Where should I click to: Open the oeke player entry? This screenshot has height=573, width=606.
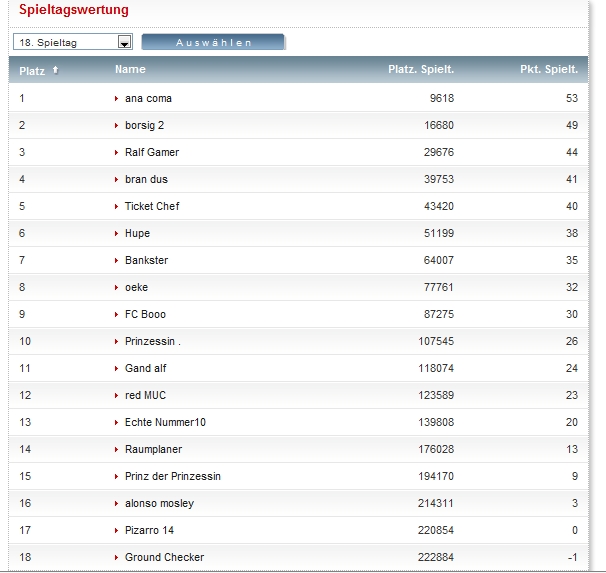pyautogui.click(x=136, y=288)
